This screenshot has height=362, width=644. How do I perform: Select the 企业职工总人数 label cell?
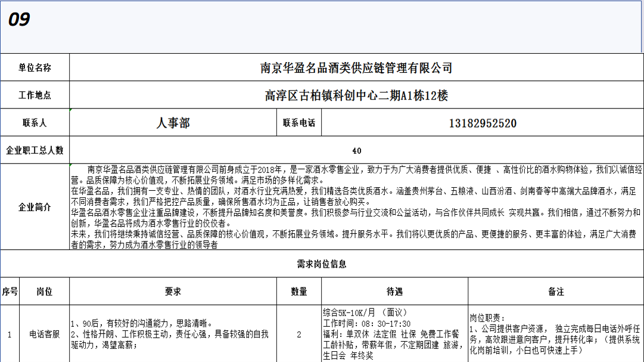click(35, 151)
